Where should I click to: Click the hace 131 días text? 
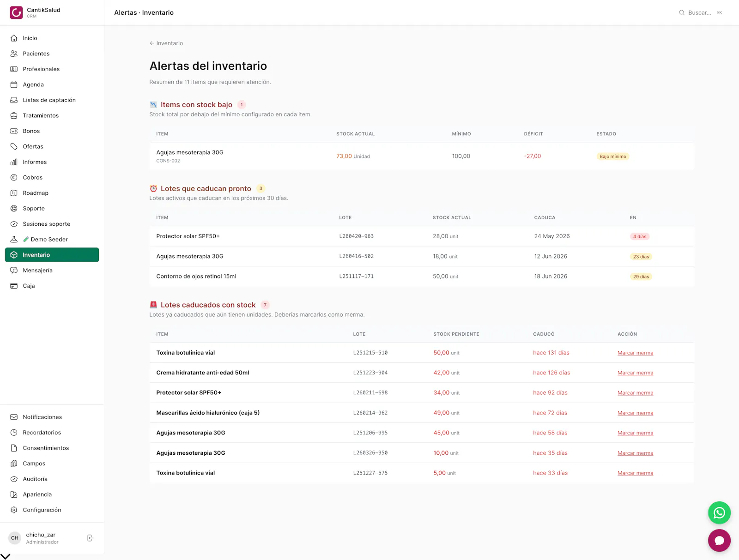[x=551, y=353]
